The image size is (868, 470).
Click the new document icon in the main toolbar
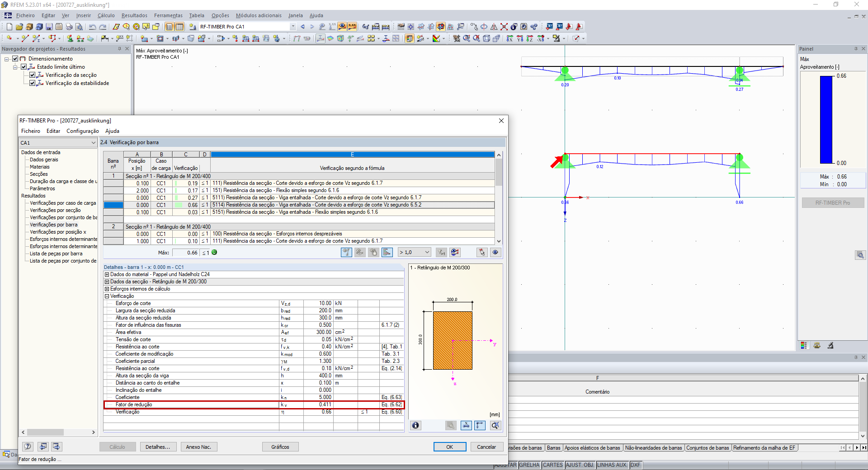point(9,27)
